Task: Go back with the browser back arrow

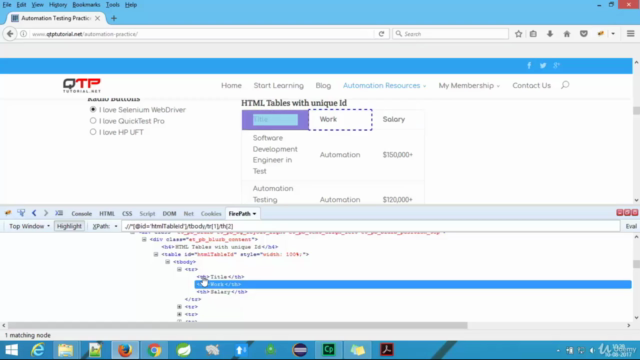Action: 10,34
